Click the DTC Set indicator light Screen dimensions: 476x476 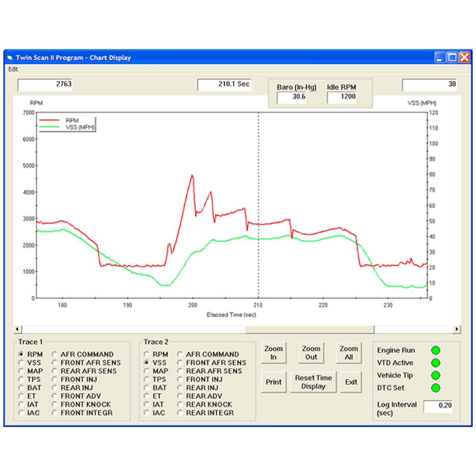point(435,388)
